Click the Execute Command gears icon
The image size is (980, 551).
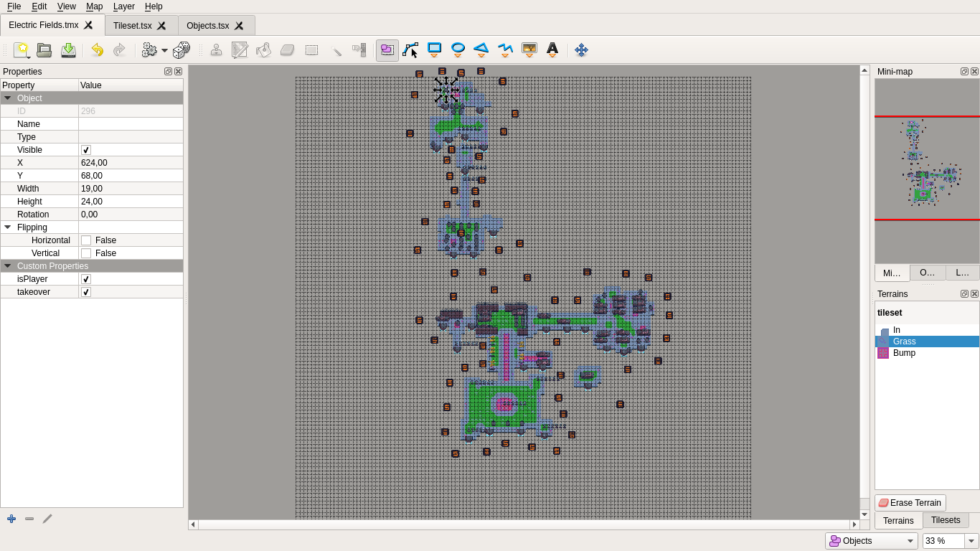coord(149,50)
